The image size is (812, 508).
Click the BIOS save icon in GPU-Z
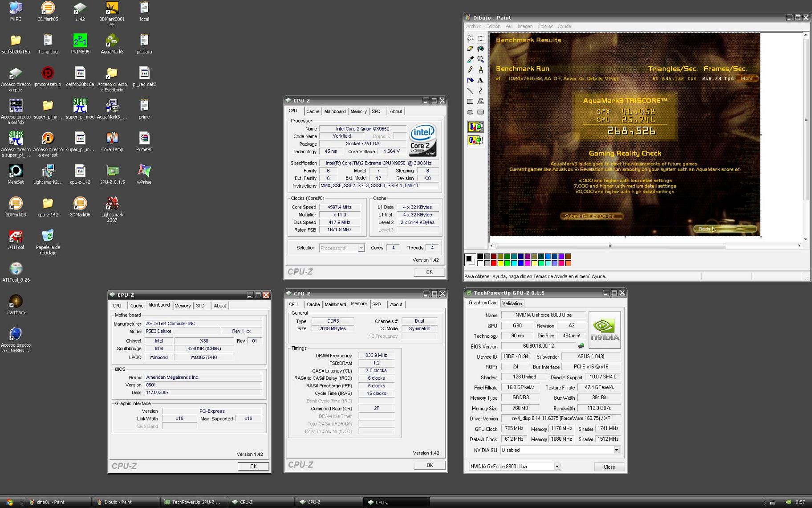coord(581,346)
